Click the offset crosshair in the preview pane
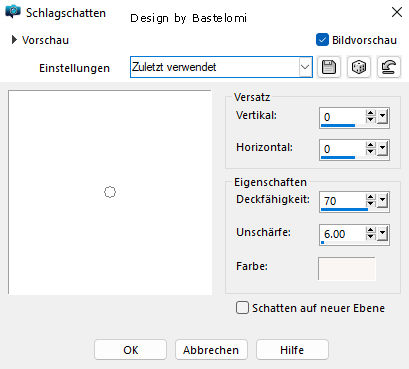Screen dimensions: 409x369 110,192
